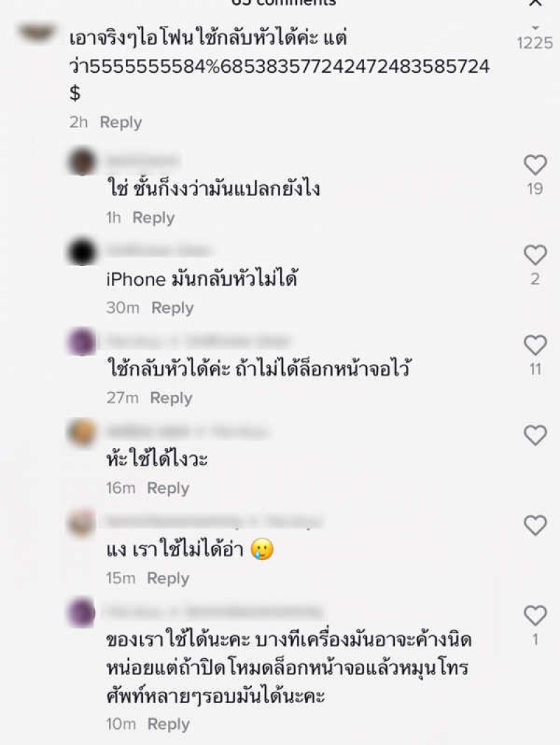Open purple avatar on 27m ago comment
The width and height of the screenshot is (560, 745).
(82, 342)
